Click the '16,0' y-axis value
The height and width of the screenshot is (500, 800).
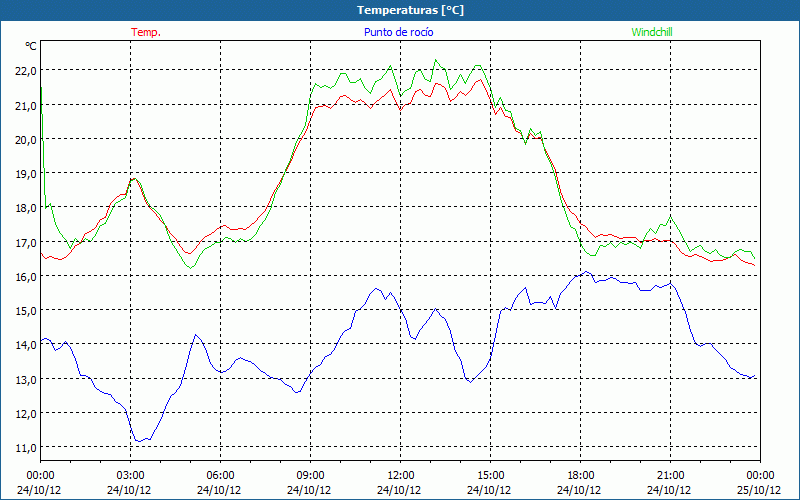(x=26, y=276)
